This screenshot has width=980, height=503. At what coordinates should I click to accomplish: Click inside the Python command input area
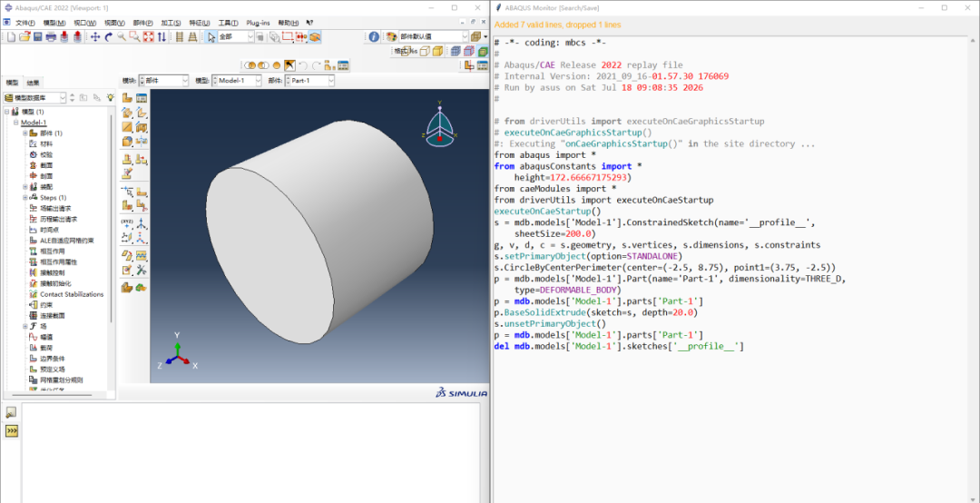[x=250, y=451]
